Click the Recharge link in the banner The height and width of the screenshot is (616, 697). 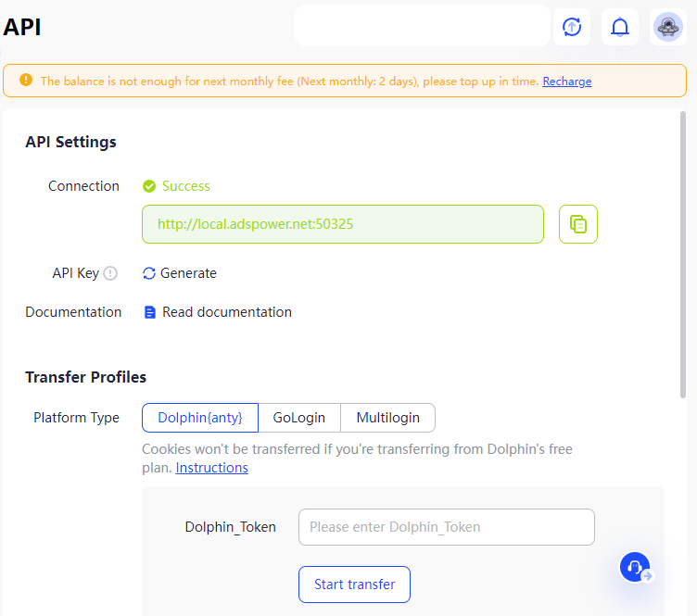(566, 82)
